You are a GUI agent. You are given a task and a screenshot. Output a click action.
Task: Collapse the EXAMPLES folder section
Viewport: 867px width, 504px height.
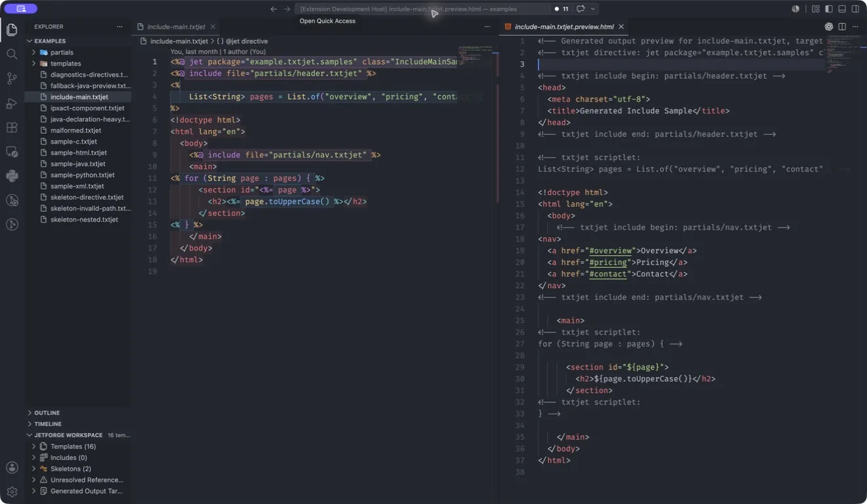30,41
